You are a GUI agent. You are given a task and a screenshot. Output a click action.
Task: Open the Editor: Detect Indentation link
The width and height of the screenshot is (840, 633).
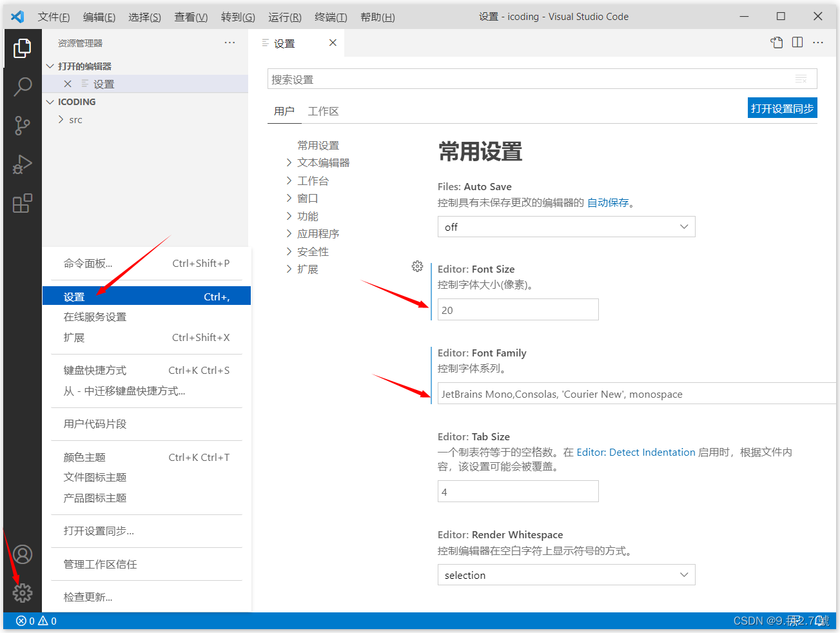(636, 452)
